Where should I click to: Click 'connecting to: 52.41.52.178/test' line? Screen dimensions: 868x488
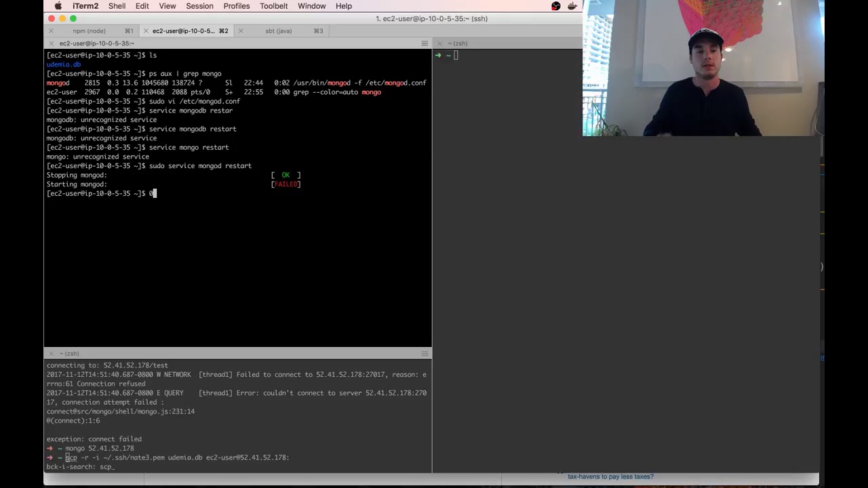(107, 365)
